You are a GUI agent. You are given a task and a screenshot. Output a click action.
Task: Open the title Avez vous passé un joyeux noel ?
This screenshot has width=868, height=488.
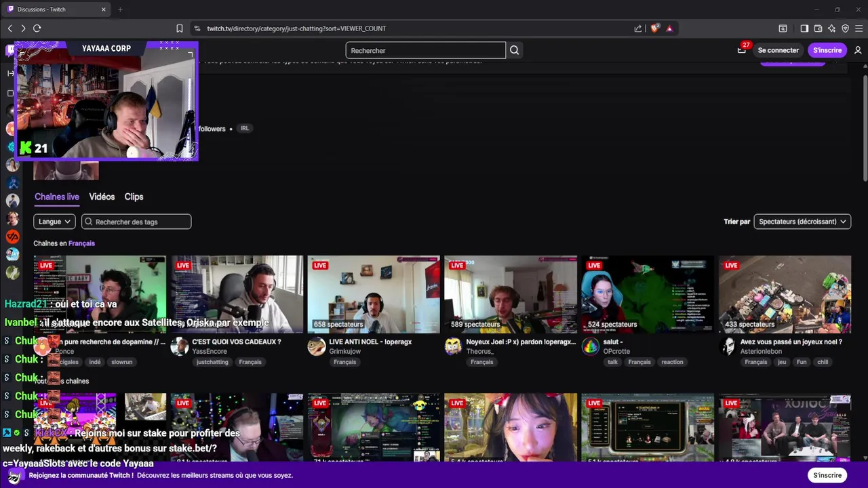pos(791,342)
